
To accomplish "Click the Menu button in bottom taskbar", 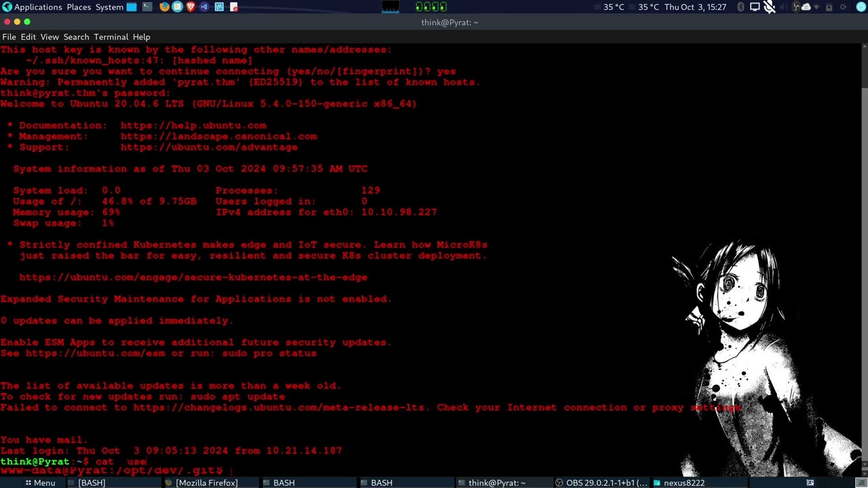I will point(40,483).
